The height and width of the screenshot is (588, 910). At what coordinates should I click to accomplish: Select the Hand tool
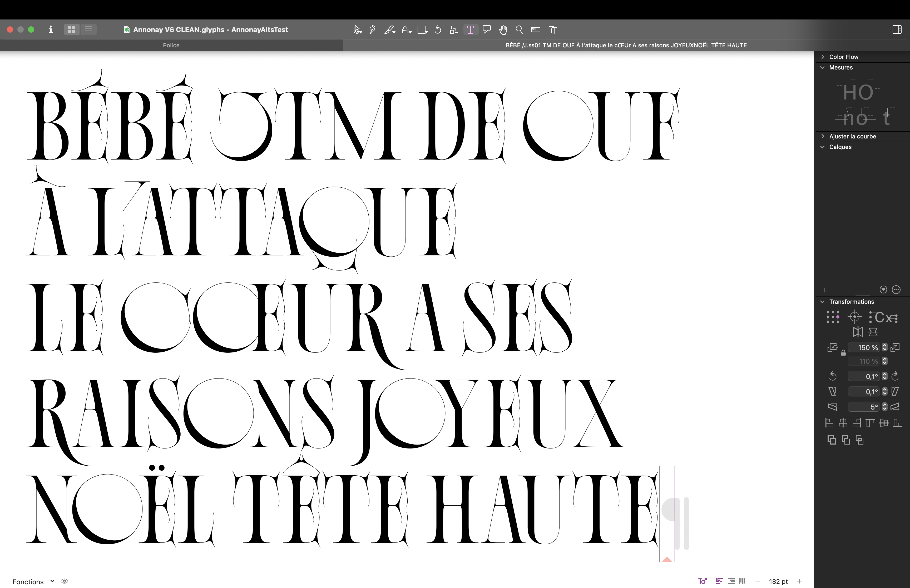(x=503, y=30)
